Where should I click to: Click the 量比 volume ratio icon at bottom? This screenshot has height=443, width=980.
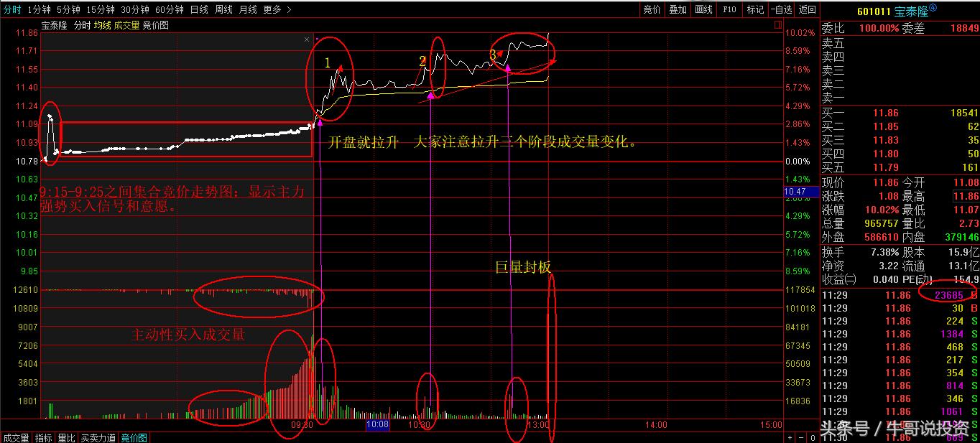coord(65,437)
